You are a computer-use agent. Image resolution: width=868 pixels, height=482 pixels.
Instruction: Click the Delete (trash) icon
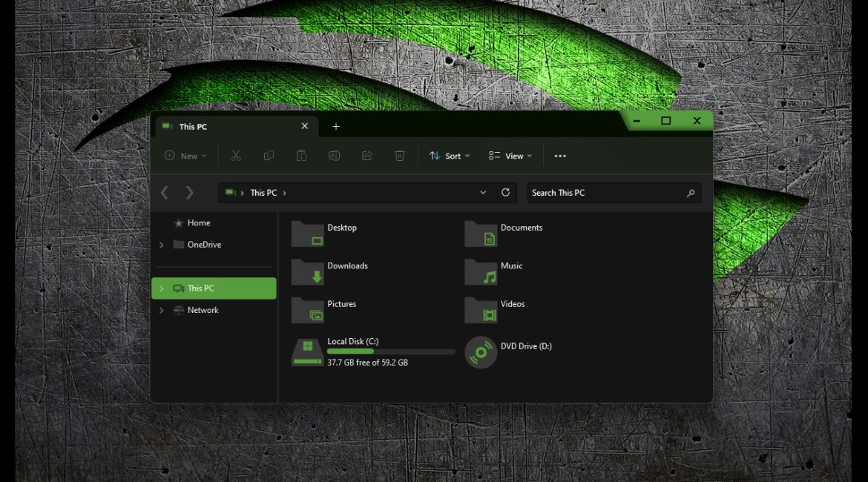(x=400, y=156)
